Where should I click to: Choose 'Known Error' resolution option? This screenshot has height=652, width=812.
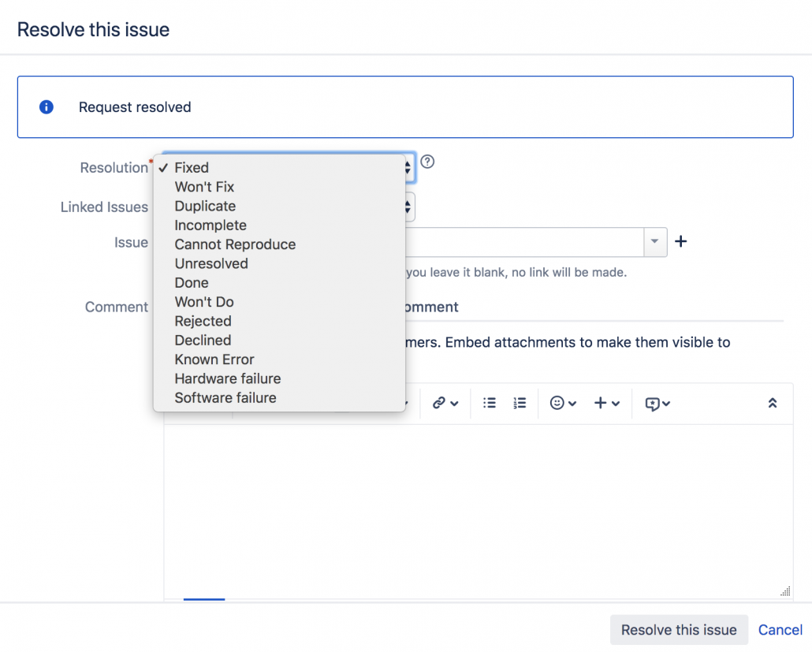pos(214,360)
